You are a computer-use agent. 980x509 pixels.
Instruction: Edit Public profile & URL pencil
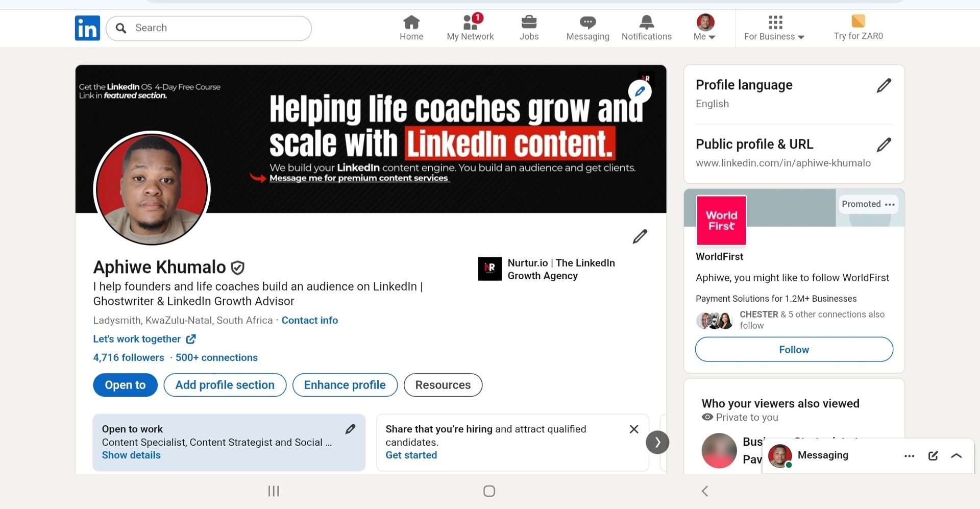pos(884,144)
